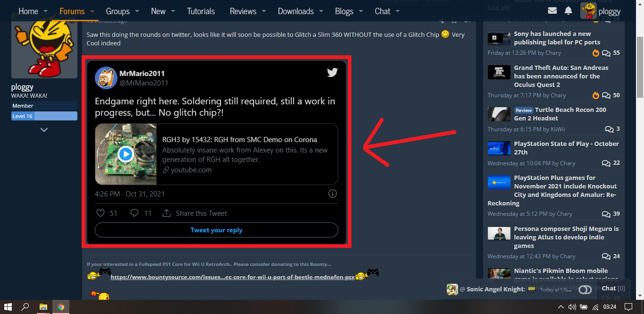Expand ploggy's user info chevron
Screen dimensions: 644x314
click(44, 129)
